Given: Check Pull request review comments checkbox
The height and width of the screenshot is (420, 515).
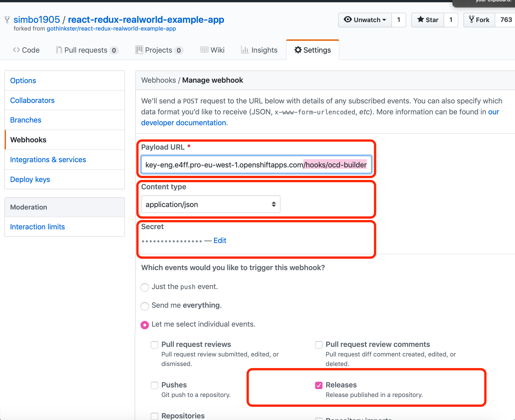Looking at the screenshot, I should coord(319,345).
